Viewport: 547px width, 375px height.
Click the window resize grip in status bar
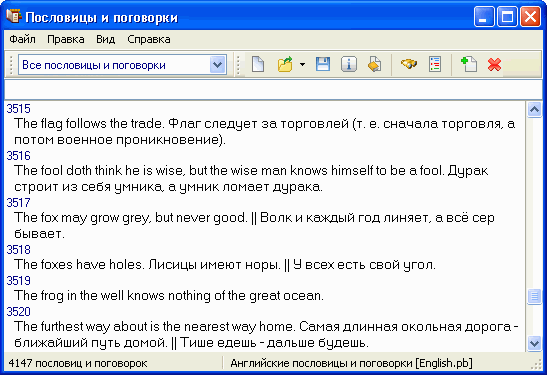coord(537,365)
